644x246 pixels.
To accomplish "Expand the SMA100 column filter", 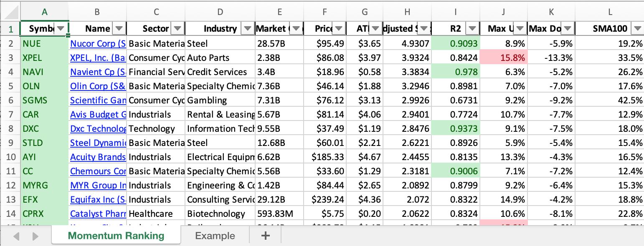I will tap(637, 29).
